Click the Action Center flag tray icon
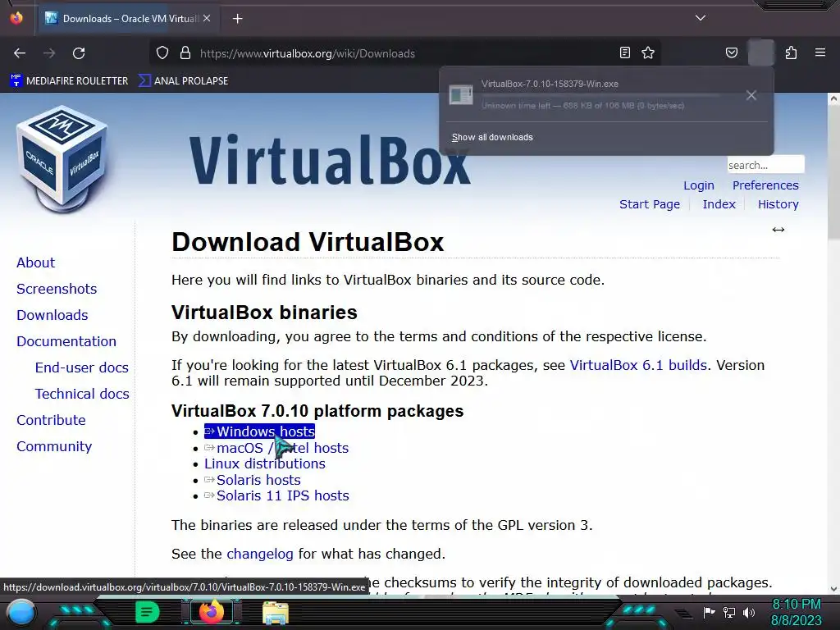The width and height of the screenshot is (840, 630). (x=709, y=612)
